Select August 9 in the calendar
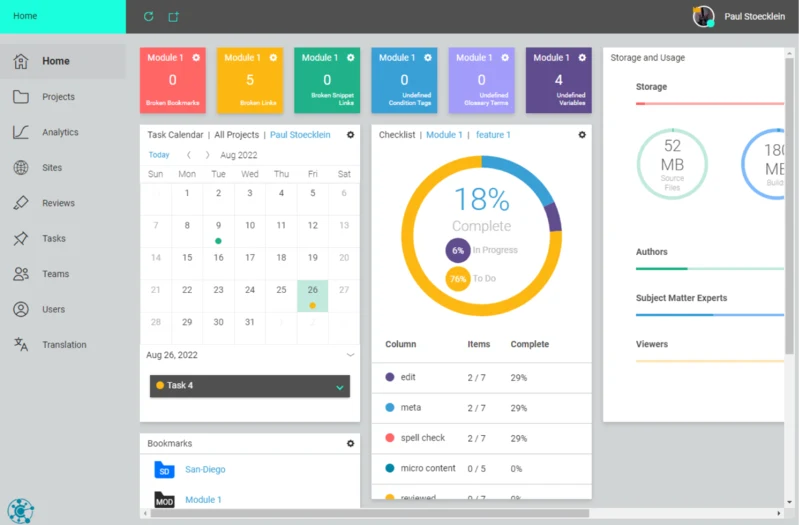 218,231
